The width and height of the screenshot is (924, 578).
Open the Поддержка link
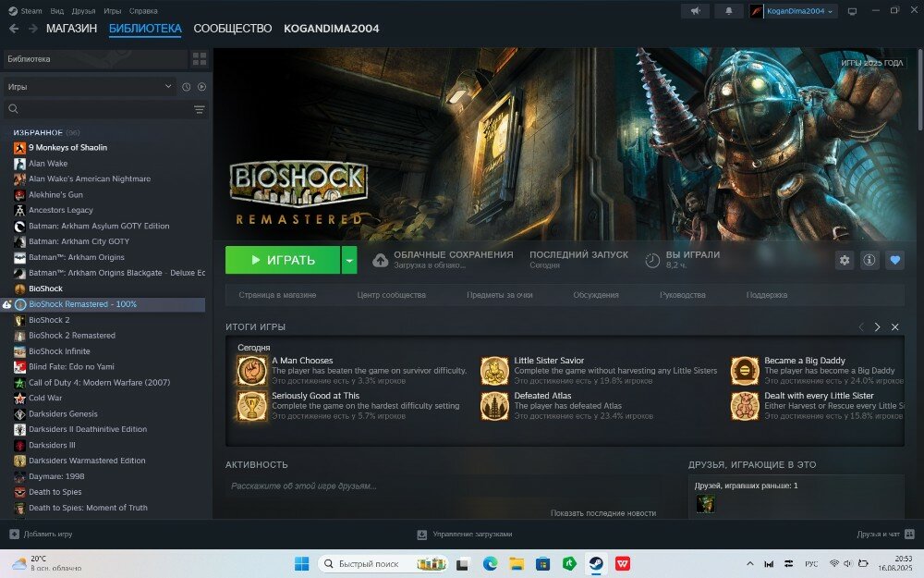(x=767, y=295)
